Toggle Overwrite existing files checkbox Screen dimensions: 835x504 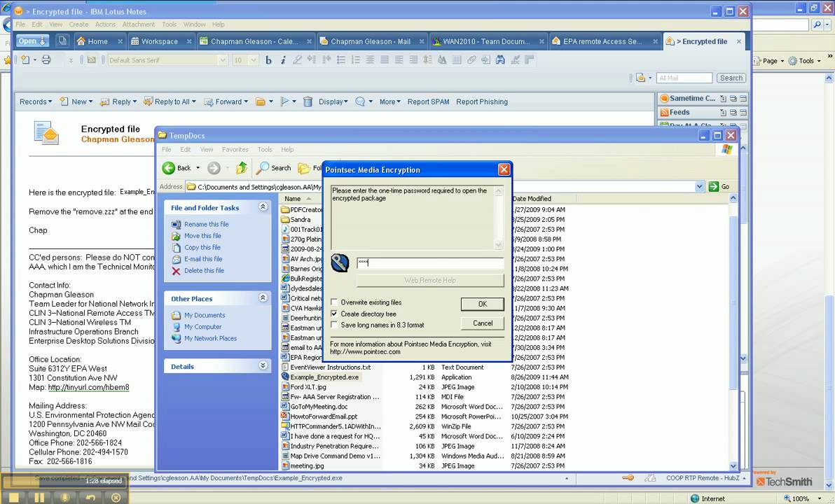point(334,302)
